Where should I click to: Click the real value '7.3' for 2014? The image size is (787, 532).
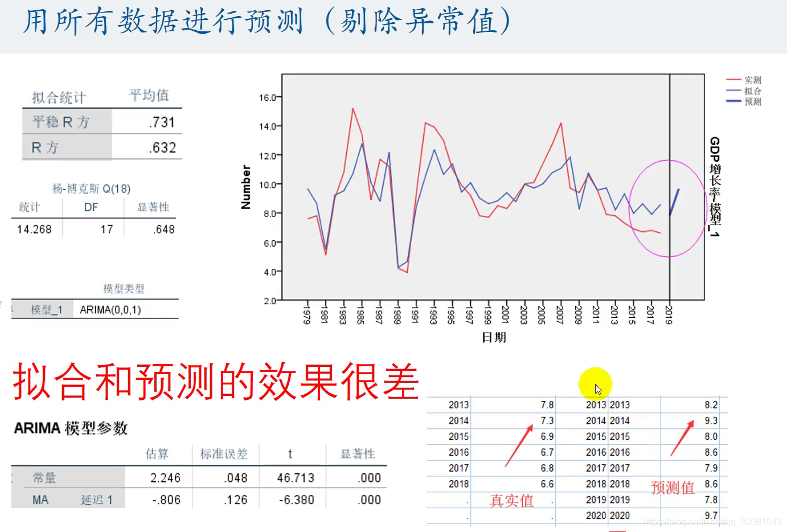pos(547,420)
